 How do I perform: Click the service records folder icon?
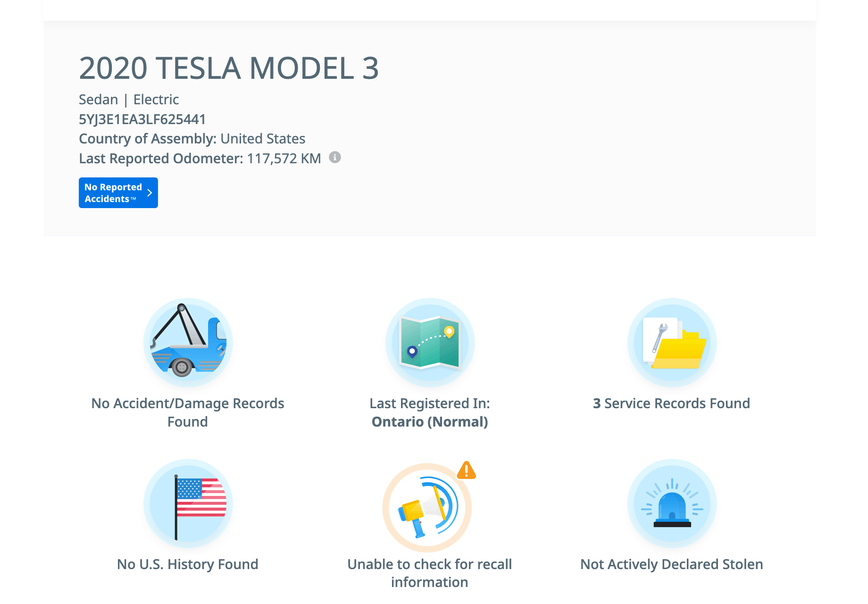click(672, 343)
